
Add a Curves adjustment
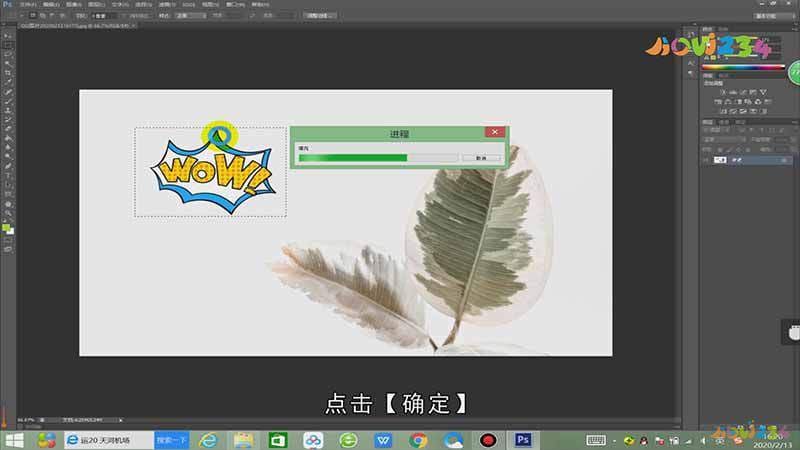pyautogui.click(x=743, y=92)
